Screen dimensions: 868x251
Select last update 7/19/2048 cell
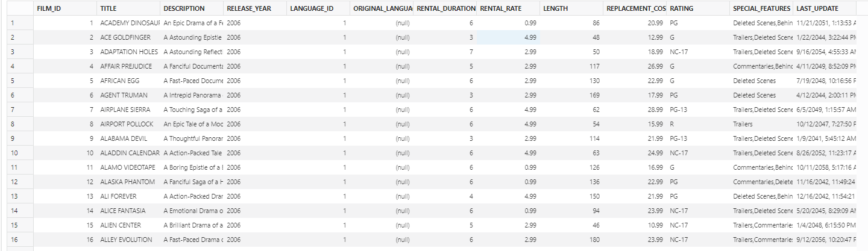[824, 81]
